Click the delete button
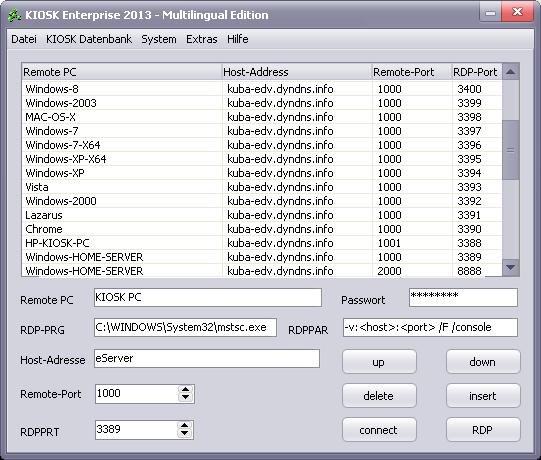 click(379, 395)
